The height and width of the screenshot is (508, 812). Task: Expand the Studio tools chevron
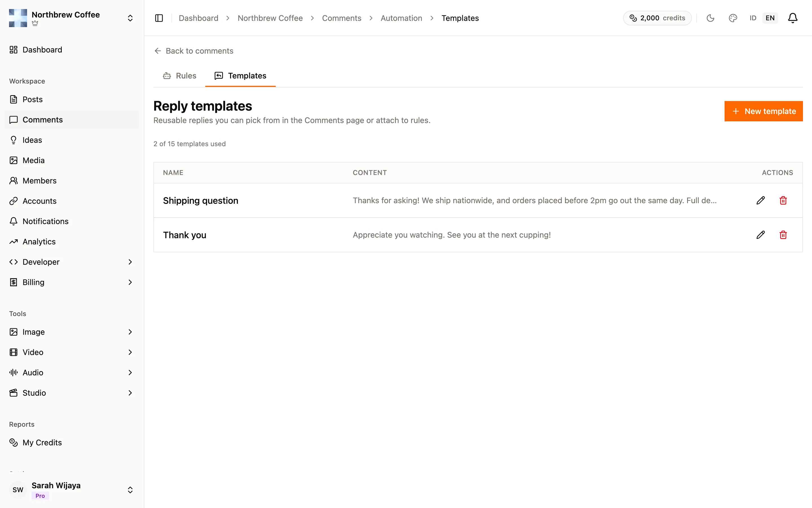pos(130,393)
